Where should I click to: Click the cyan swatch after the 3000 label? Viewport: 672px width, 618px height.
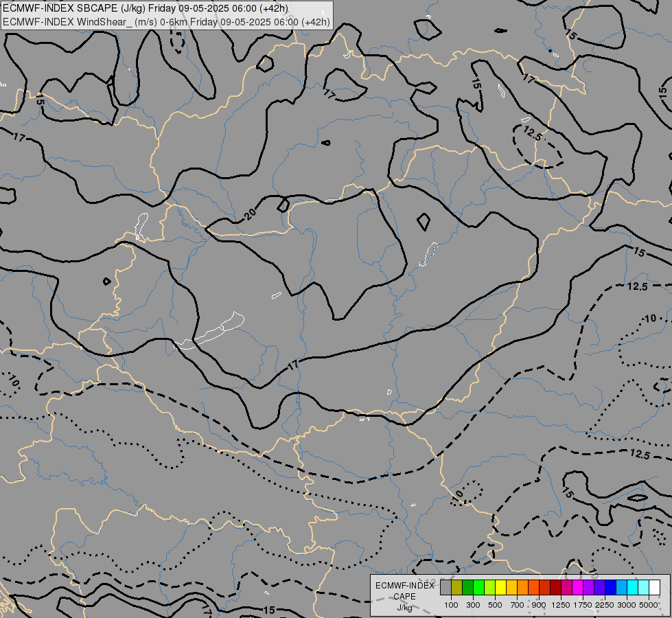click(x=633, y=587)
